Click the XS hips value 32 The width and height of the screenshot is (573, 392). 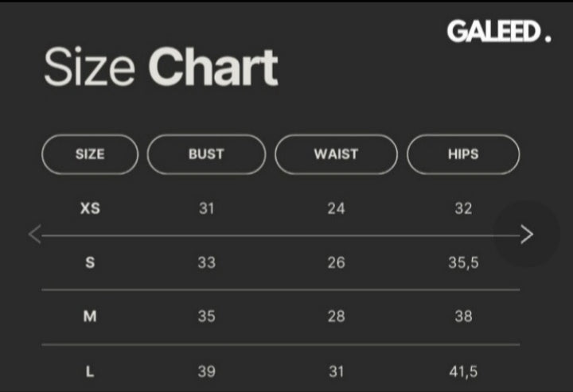point(463,208)
